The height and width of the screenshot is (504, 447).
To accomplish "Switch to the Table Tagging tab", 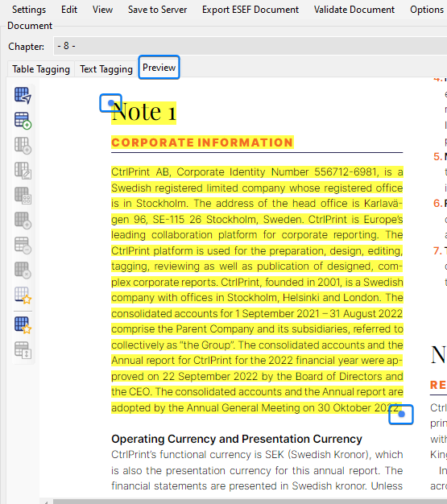I will pos(41,69).
